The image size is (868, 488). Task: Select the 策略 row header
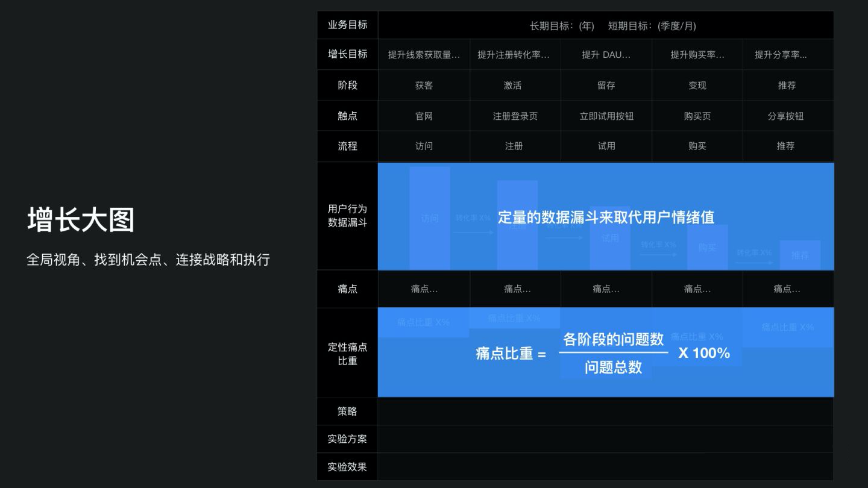click(347, 411)
